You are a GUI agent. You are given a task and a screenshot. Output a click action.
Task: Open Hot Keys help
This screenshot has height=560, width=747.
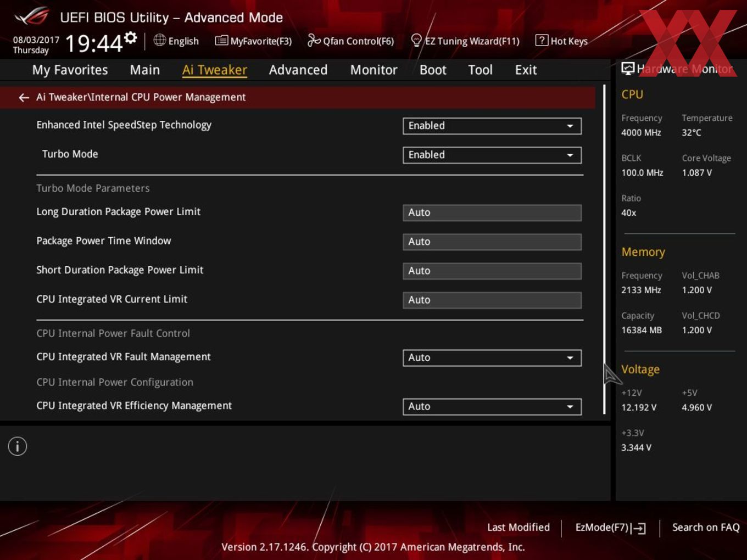pos(561,41)
